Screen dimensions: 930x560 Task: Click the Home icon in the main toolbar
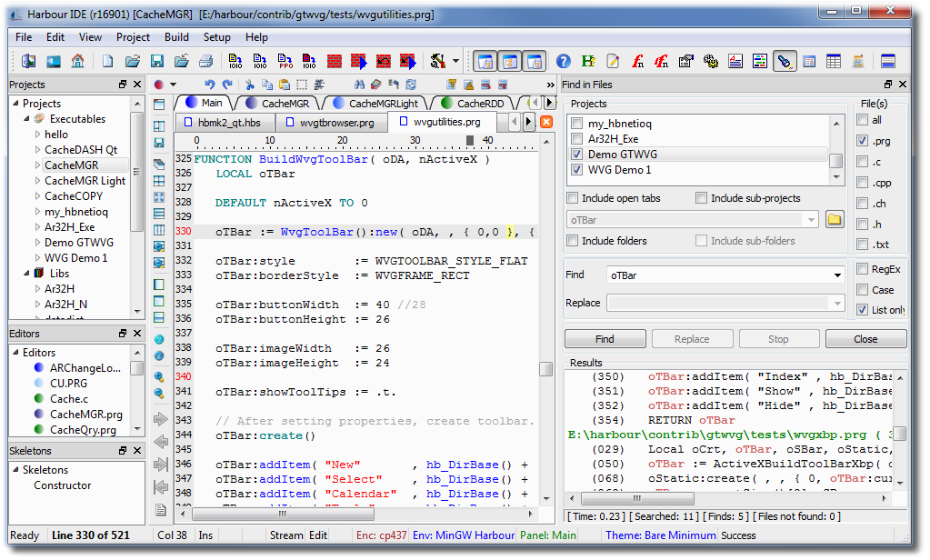click(x=77, y=62)
